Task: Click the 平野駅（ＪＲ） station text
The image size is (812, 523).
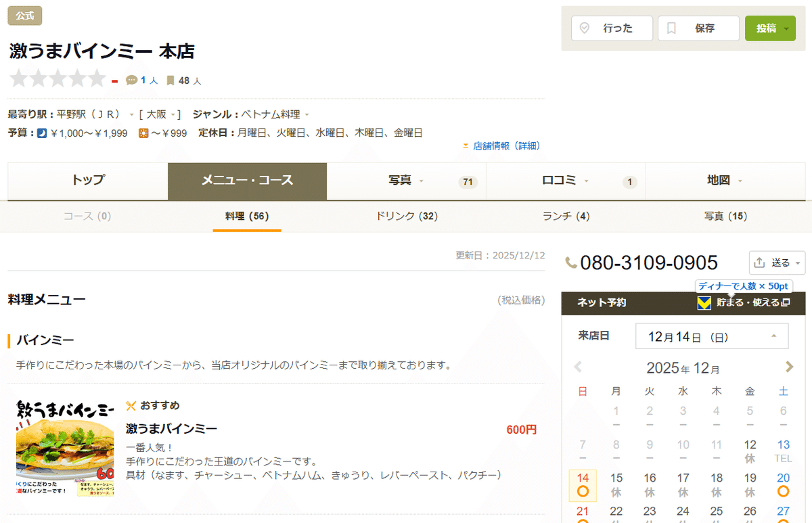Action: click(x=88, y=115)
